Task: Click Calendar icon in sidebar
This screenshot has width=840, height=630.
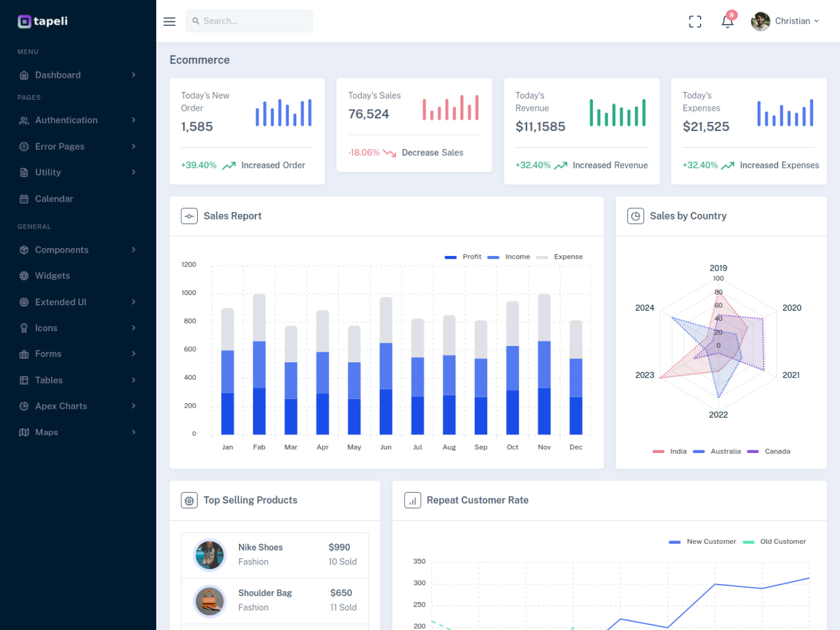Action: (24, 199)
